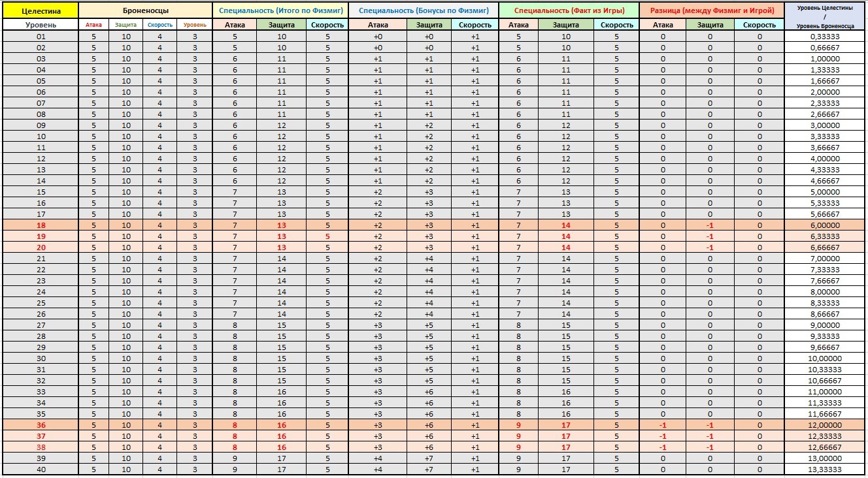Click bonus "+7" in the level 40 row
868x478 pixels.
pyautogui.click(x=429, y=470)
